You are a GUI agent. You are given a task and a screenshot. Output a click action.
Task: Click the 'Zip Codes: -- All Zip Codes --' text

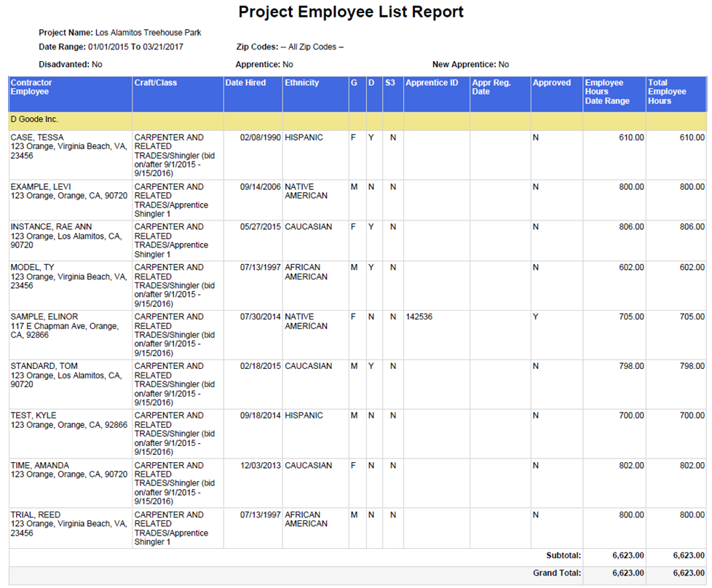coord(290,47)
